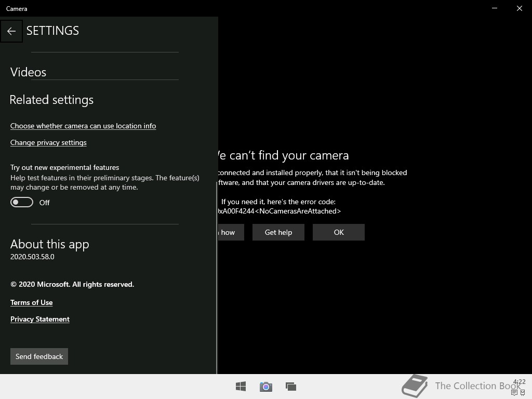Click the Microsoft copyright notice text
The image size is (532, 399).
[72, 285]
